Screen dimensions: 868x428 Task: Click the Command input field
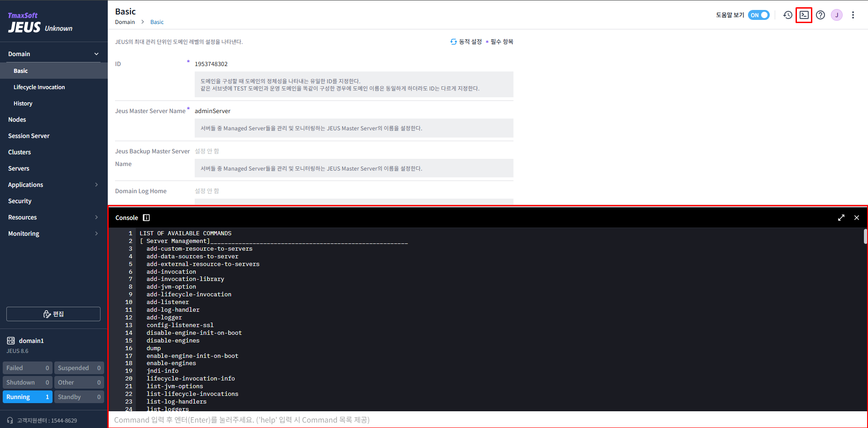click(x=362, y=420)
